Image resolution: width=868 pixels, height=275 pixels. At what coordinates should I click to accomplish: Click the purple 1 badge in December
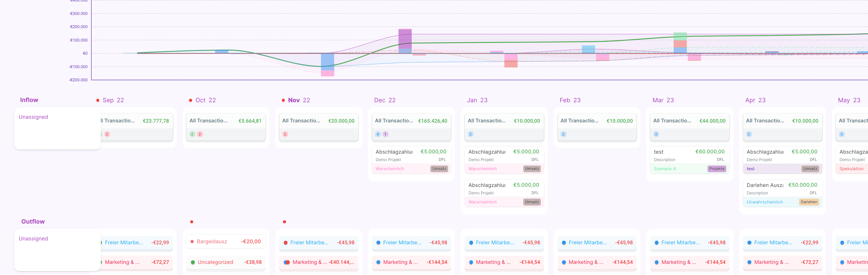[x=385, y=134]
